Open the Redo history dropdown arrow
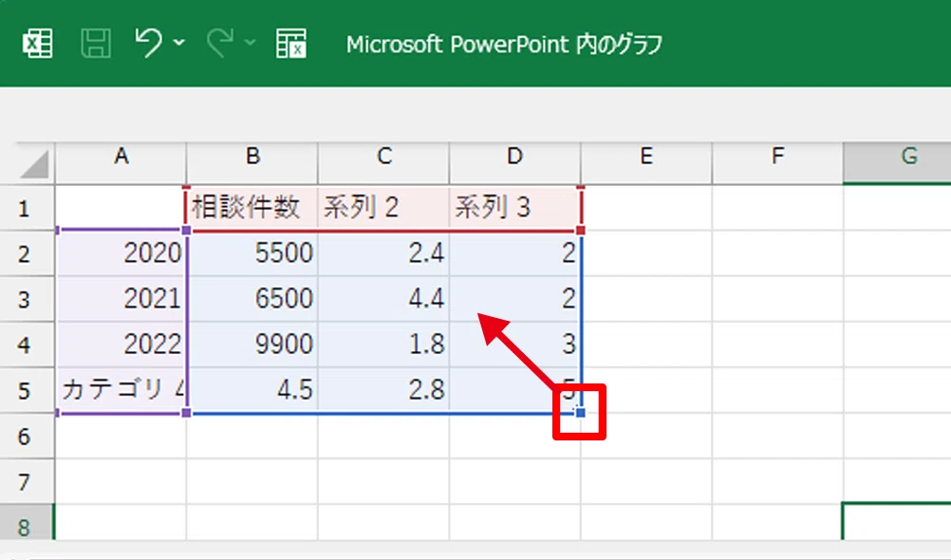The width and height of the screenshot is (951, 560). point(250,43)
